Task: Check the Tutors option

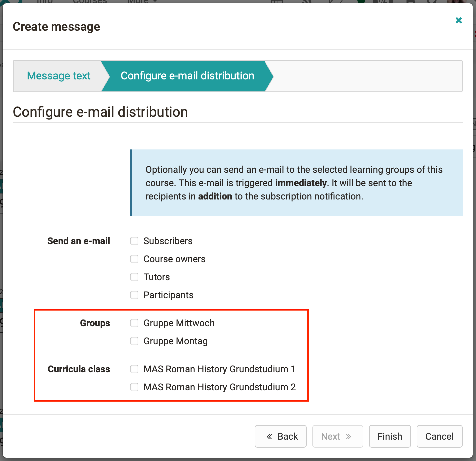Action: pyautogui.click(x=134, y=277)
